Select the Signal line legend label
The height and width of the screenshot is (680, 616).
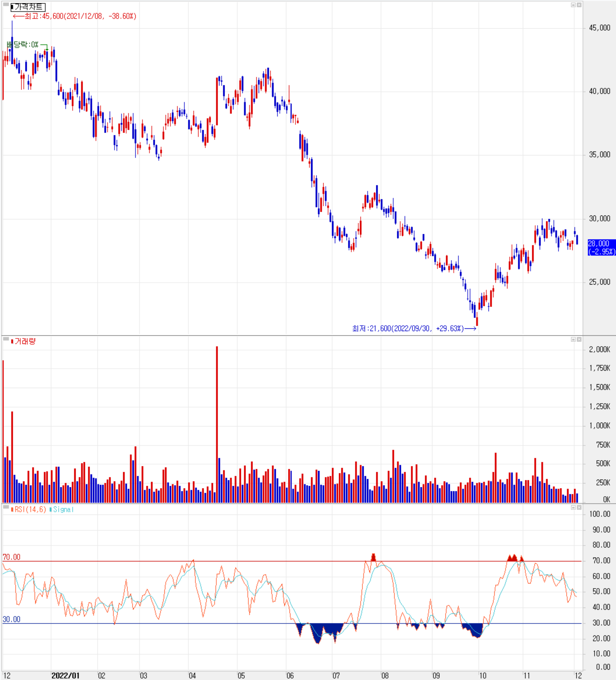(x=61, y=509)
